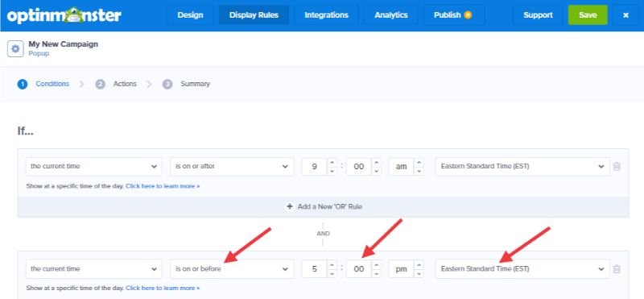Go to the Actions step
This screenshot has height=299, width=644.
pos(125,84)
